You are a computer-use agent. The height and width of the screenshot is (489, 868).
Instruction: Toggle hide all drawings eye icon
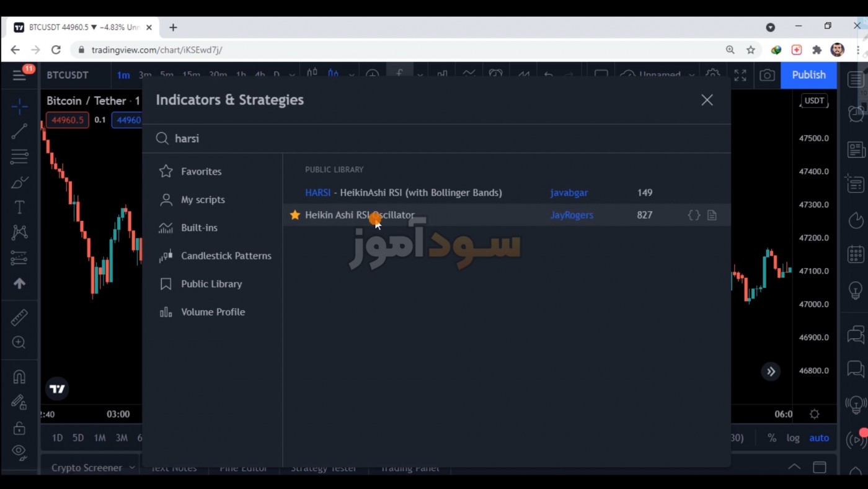coord(19,452)
